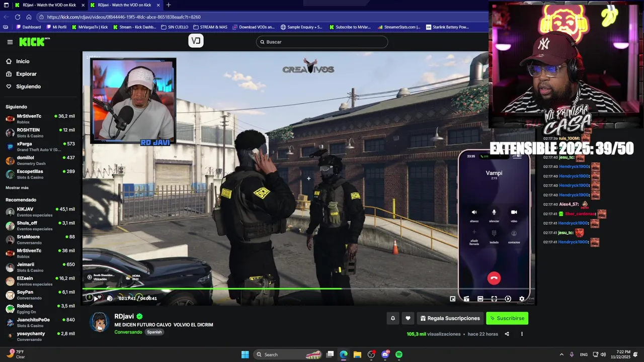Open tab actions menu in Edge
Viewport: 644px width, 362px height.
[6, 5]
